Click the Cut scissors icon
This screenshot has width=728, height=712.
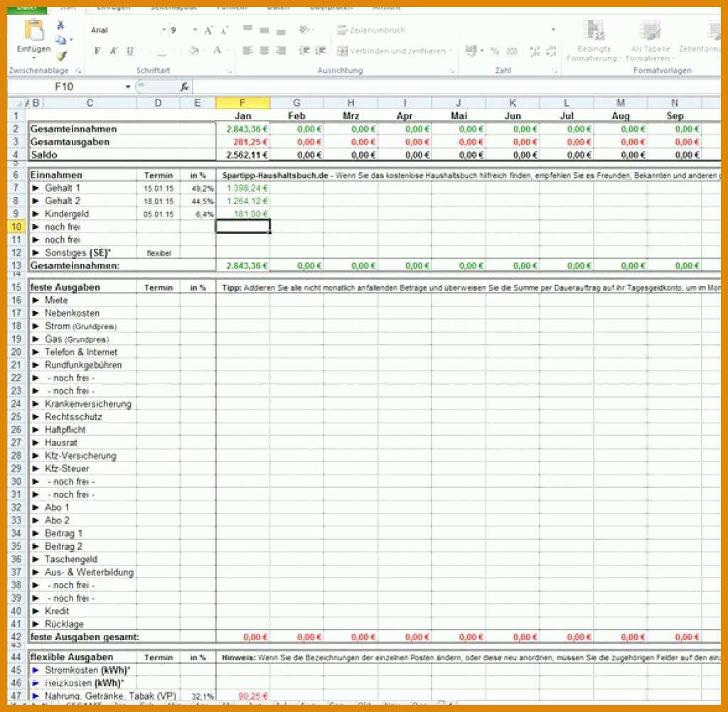pyautogui.click(x=60, y=26)
